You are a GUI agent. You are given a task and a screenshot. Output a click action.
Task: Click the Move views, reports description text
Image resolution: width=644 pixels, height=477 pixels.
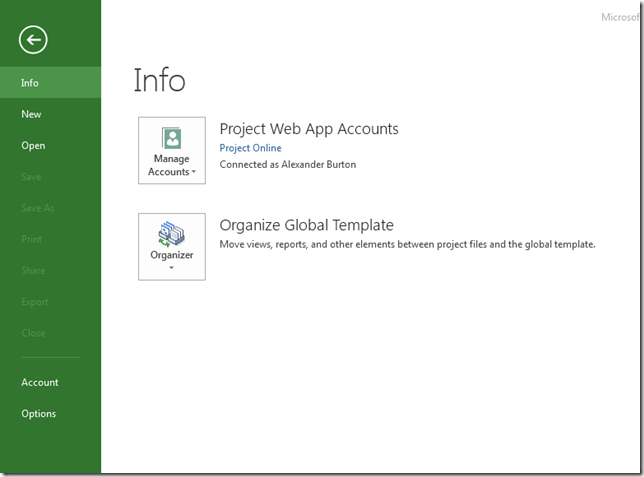coord(407,244)
